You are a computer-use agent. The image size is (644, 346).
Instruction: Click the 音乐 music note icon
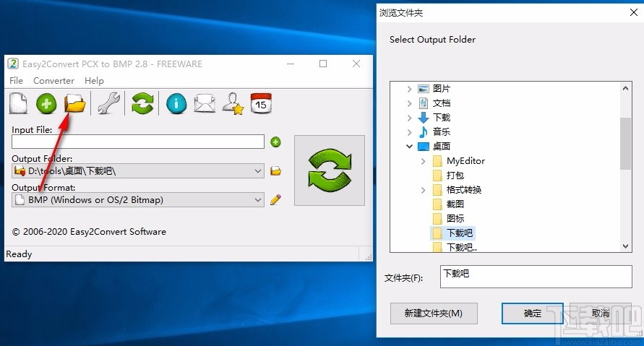pos(423,132)
